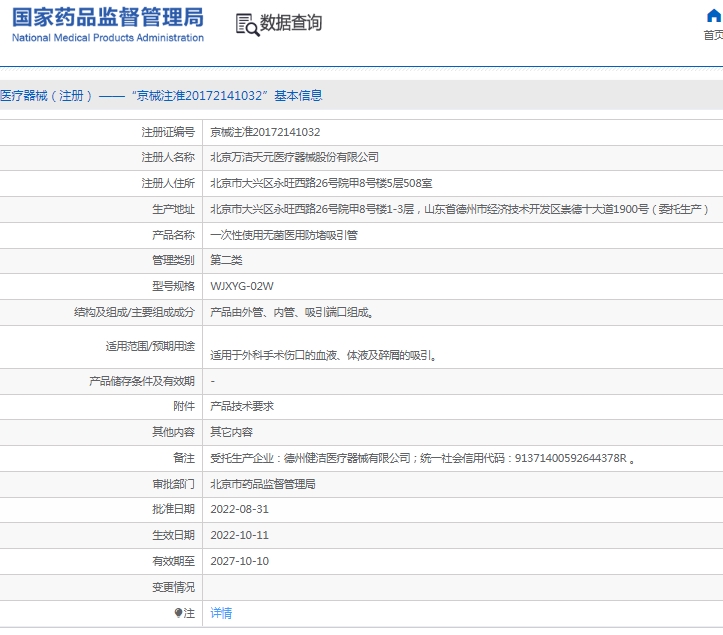Image resolution: width=723 pixels, height=635 pixels.
Task: Click the 结构及组成/主要组成成分 label
Action: tap(135, 313)
